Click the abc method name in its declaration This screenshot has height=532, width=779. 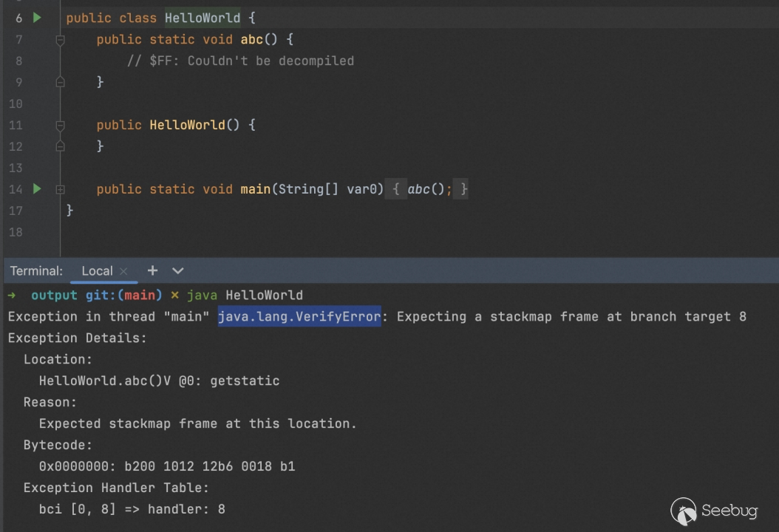click(x=251, y=40)
